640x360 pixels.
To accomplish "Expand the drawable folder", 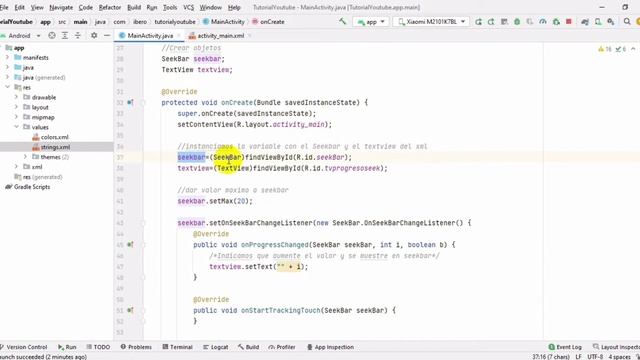I will [x=16, y=97].
